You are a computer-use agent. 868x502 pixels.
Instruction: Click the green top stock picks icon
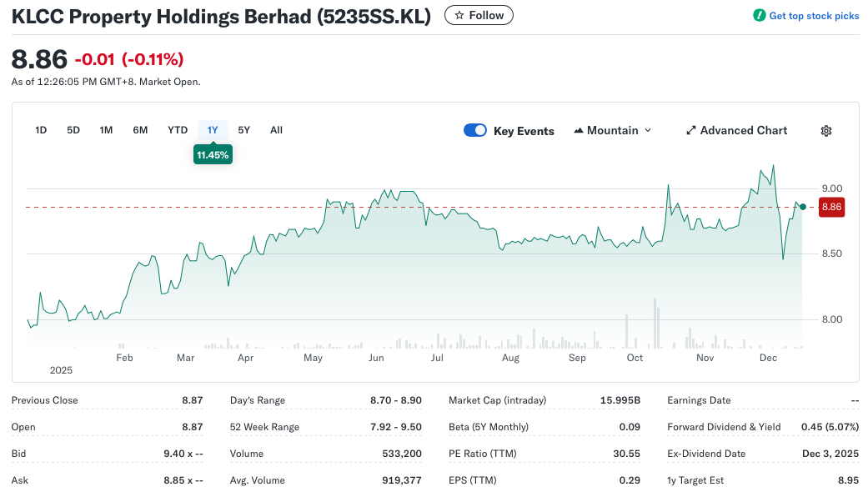pos(759,16)
